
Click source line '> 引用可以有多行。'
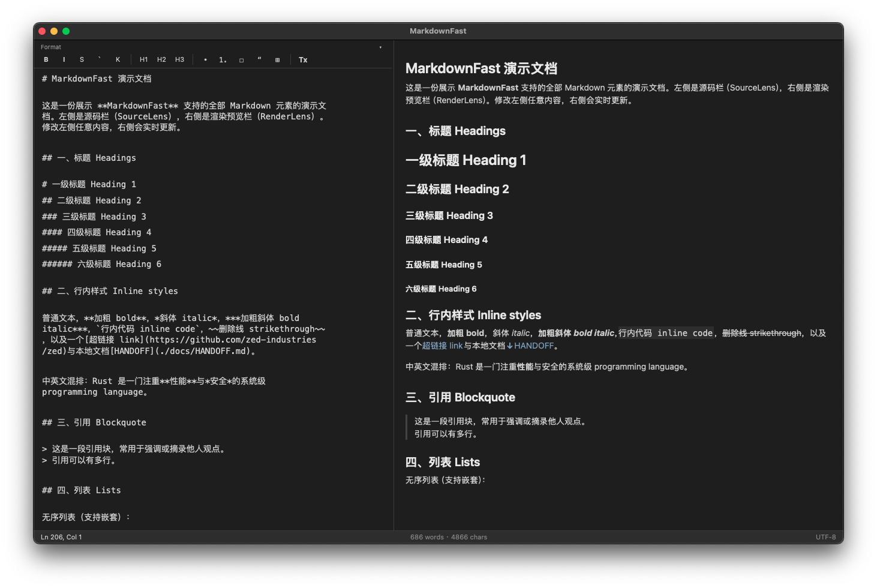click(x=79, y=460)
